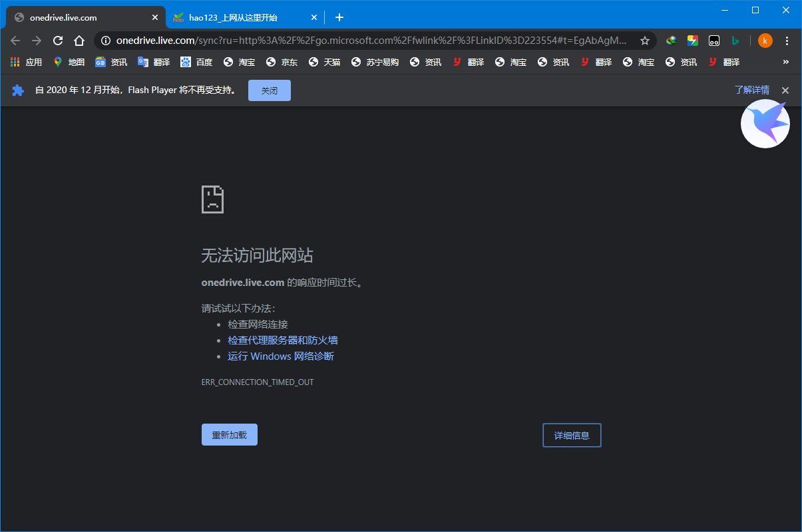Open the 百度 bookmark
Viewport: 802px width, 532px height.
coord(196,62)
